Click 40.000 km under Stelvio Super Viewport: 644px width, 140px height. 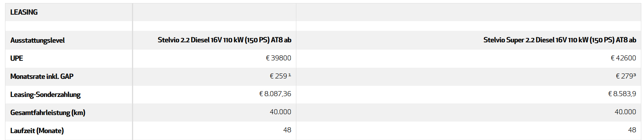(x=625, y=112)
